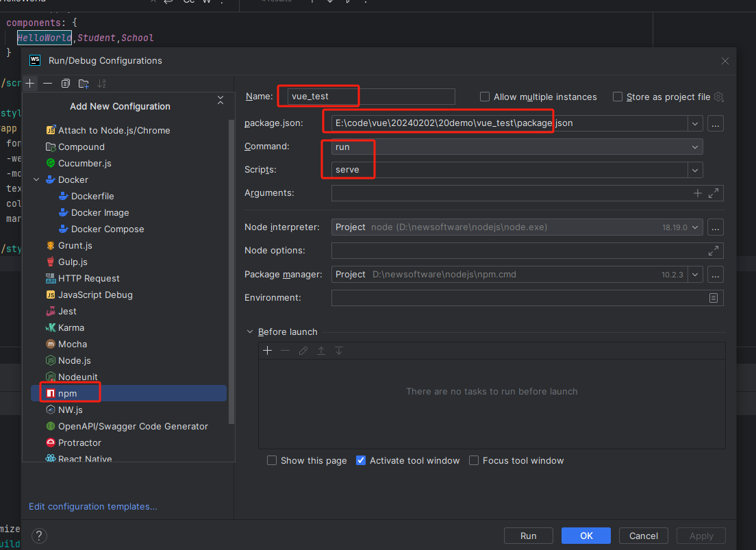This screenshot has width=756, height=550.
Task: Click HelloWorld in the editor code
Action: tap(45, 38)
